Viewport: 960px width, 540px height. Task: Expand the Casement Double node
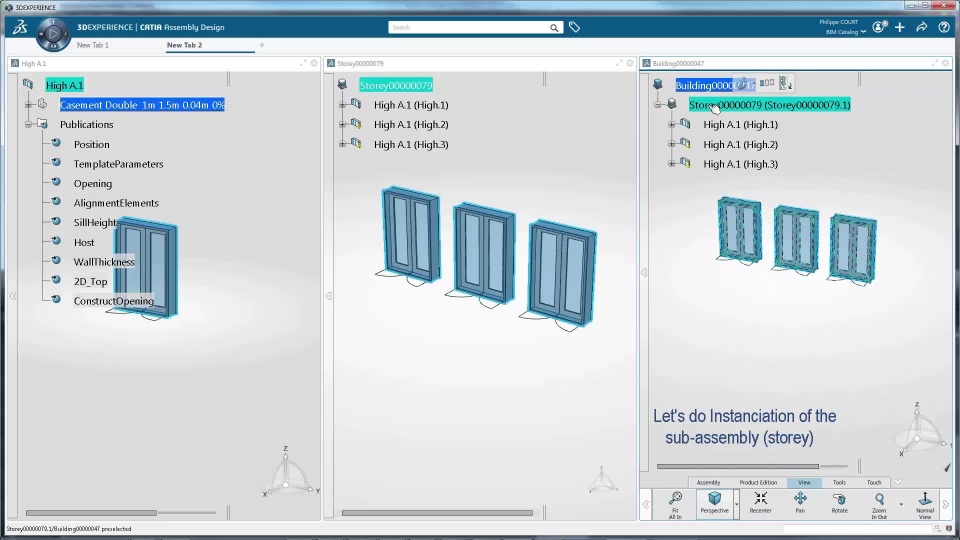(x=28, y=105)
